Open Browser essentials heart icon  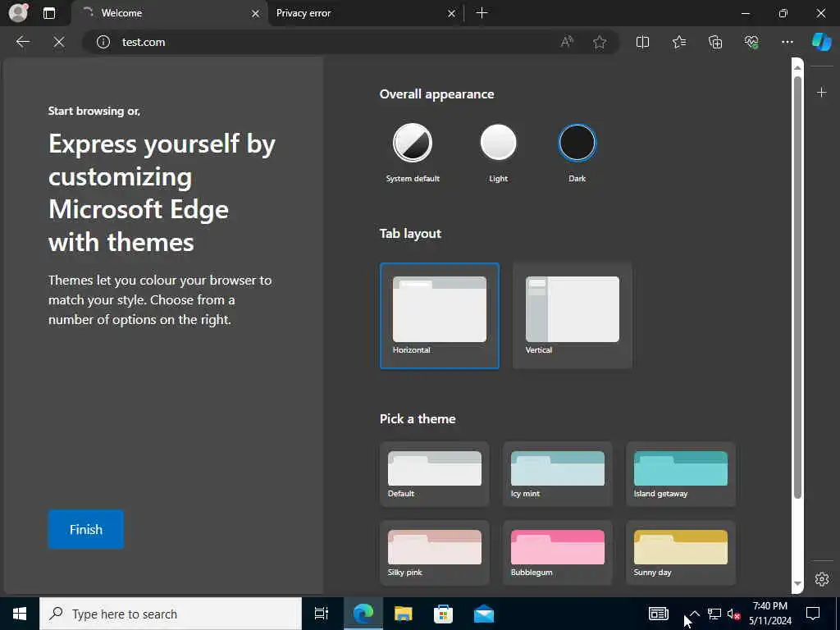click(751, 42)
